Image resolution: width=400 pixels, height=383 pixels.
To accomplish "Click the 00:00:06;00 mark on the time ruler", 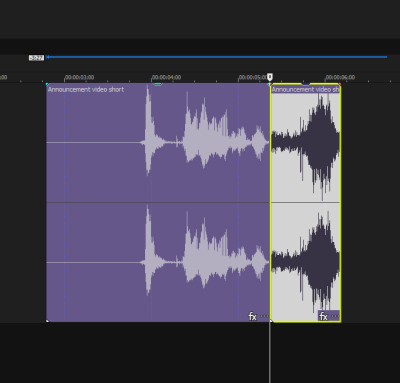I will 340,77.
